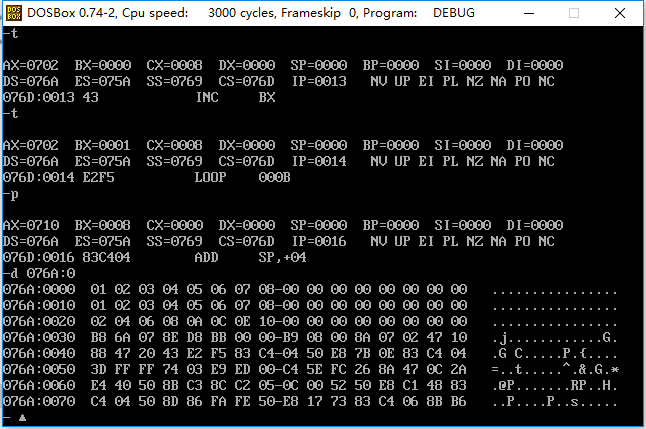Close the DOSBox window
Viewport: 646px width, 429px height.
pyautogui.click(x=620, y=13)
